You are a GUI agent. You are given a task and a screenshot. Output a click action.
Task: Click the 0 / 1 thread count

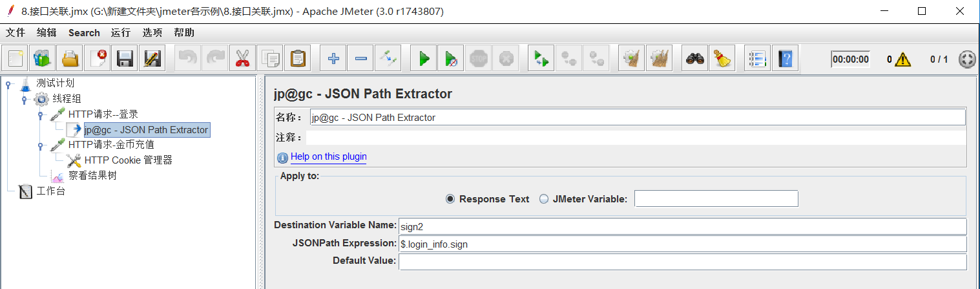[x=939, y=59]
